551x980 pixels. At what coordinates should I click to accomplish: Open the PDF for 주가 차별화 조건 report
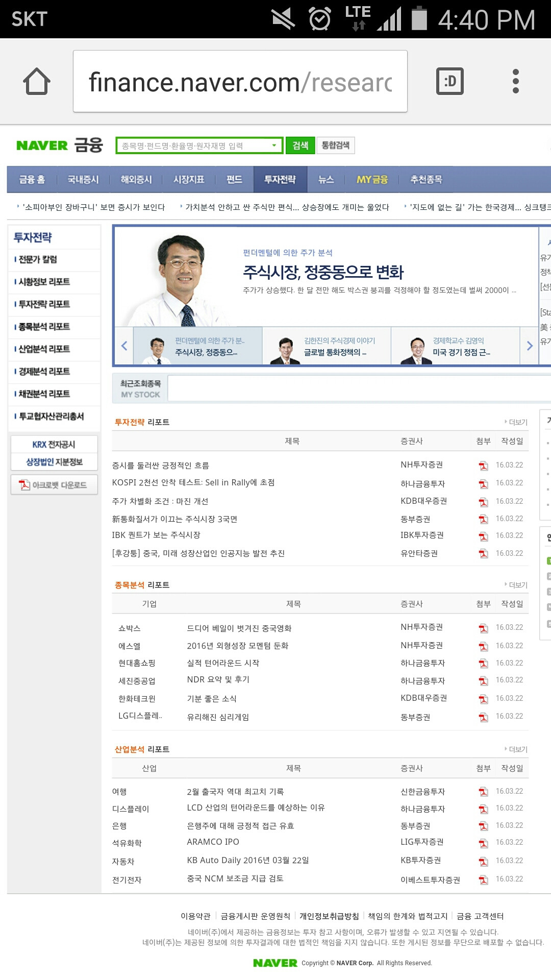tap(483, 502)
